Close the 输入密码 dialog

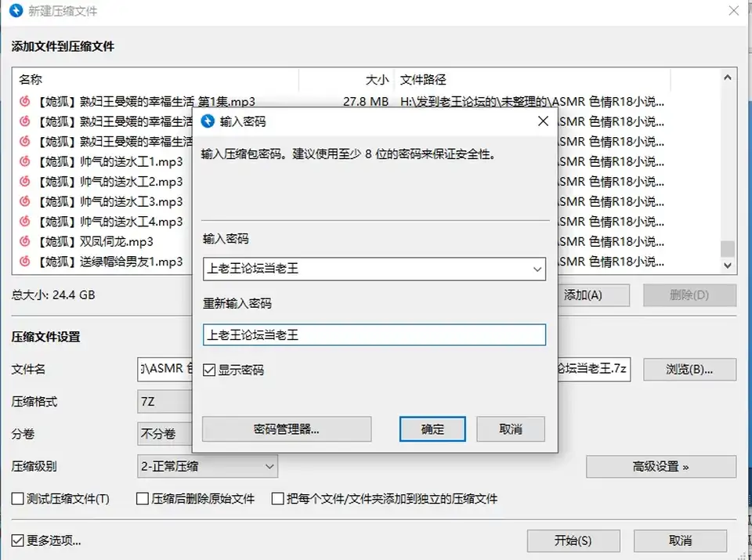[543, 121]
